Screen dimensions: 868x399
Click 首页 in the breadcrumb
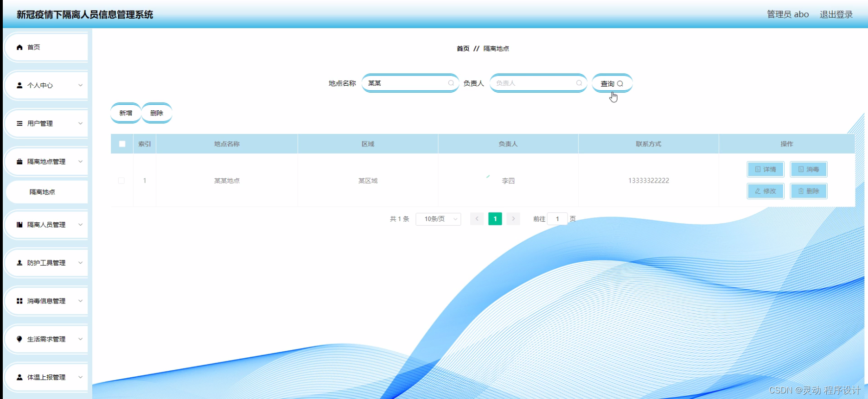463,49
